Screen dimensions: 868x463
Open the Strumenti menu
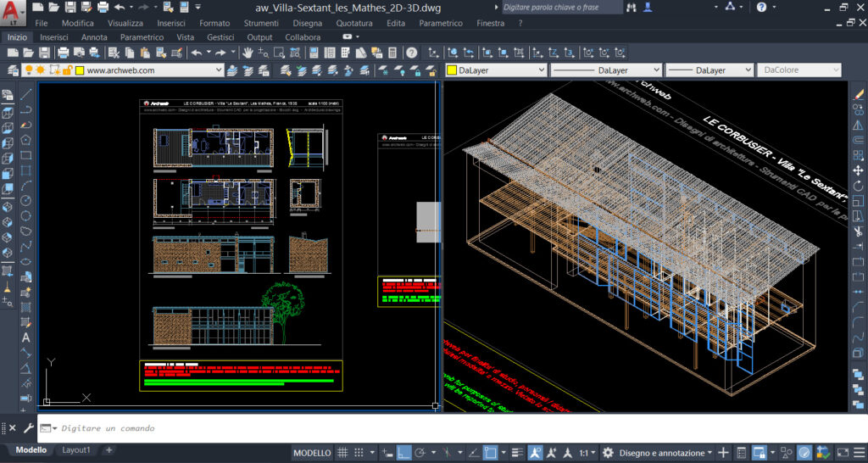click(x=261, y=23)
